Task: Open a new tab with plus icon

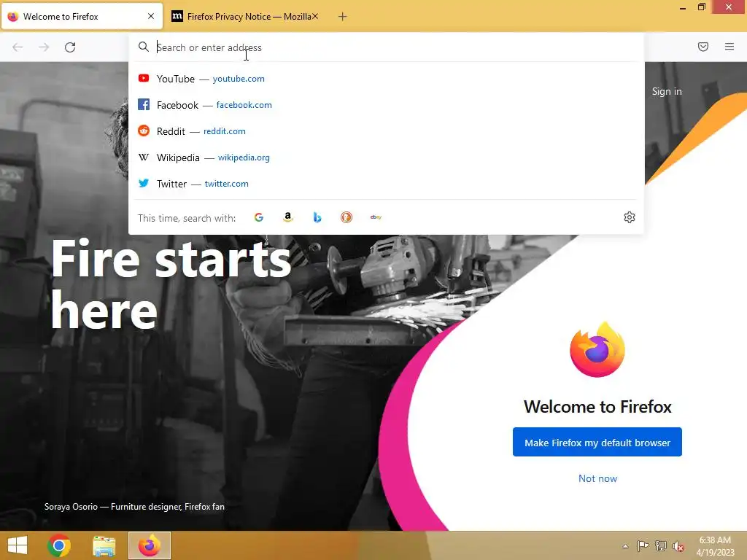Action: point(342,17)
